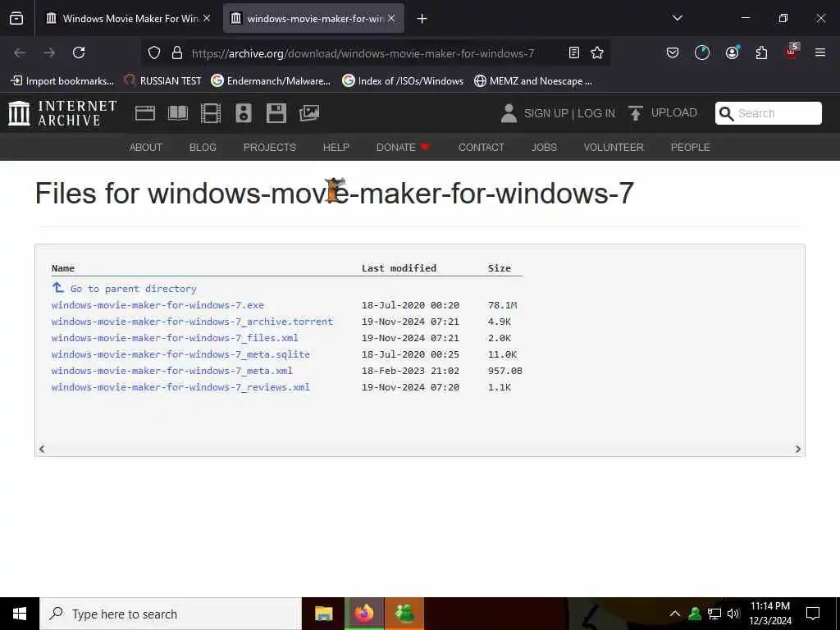
Task: Click left arrow of horizontal scrollbar
Action: 42,449
